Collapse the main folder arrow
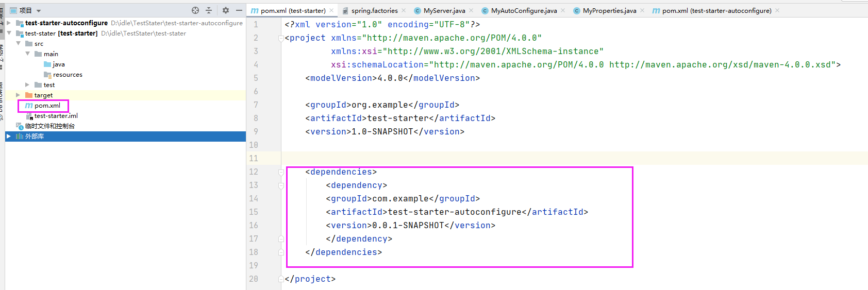 (28, 54)
